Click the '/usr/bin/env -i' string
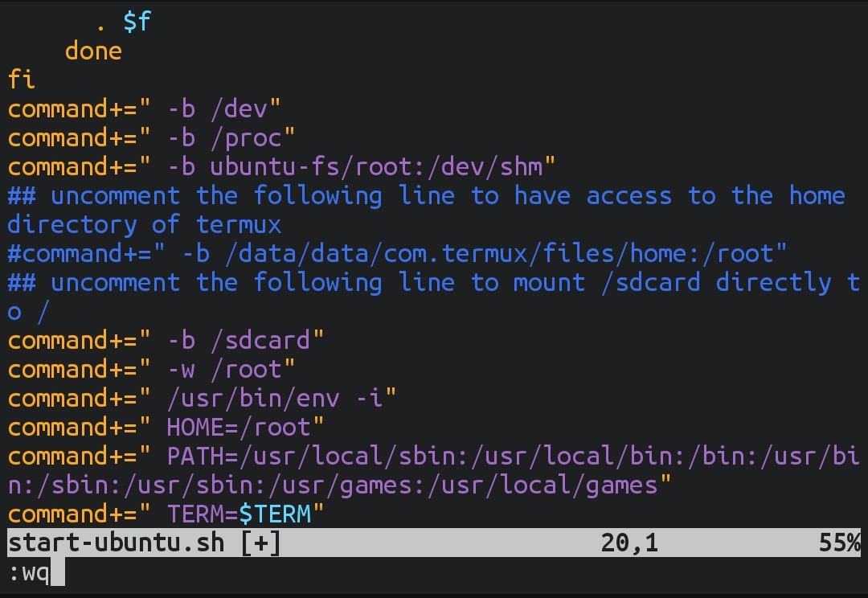868x598 pixels. click(x=281, y=398)
